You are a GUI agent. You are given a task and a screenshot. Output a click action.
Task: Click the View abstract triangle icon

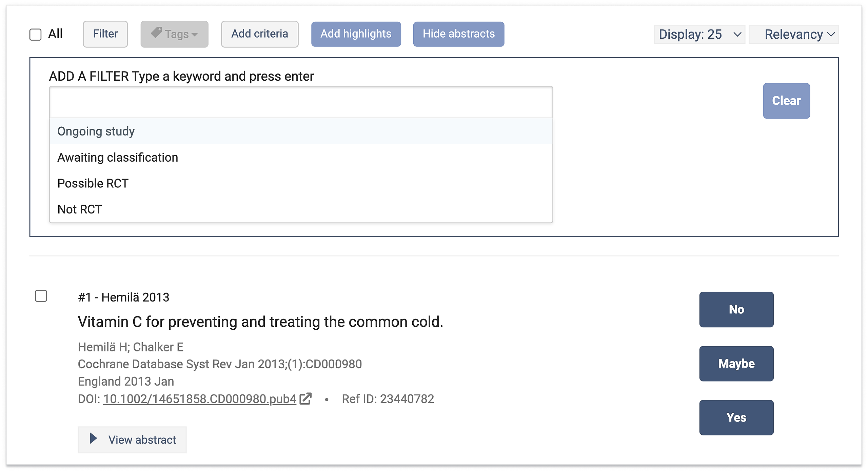click(x=93, y=438)
